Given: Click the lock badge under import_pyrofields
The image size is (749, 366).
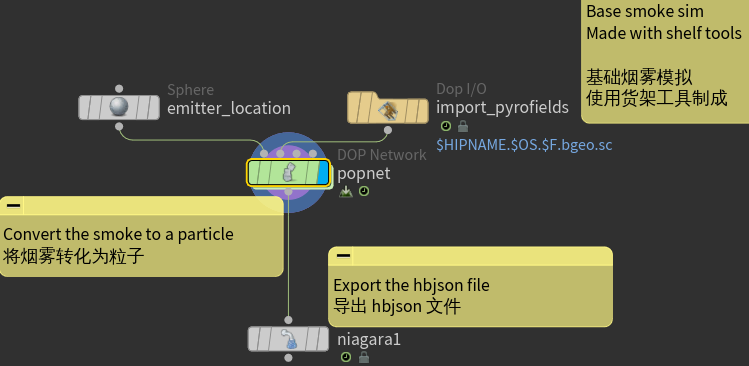Looking at the screenshot, I should (463, 127).
